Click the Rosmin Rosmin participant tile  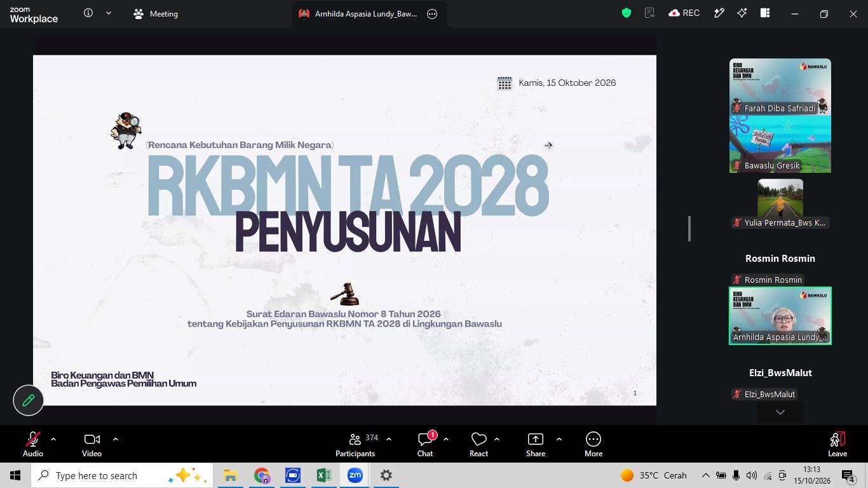780,259
